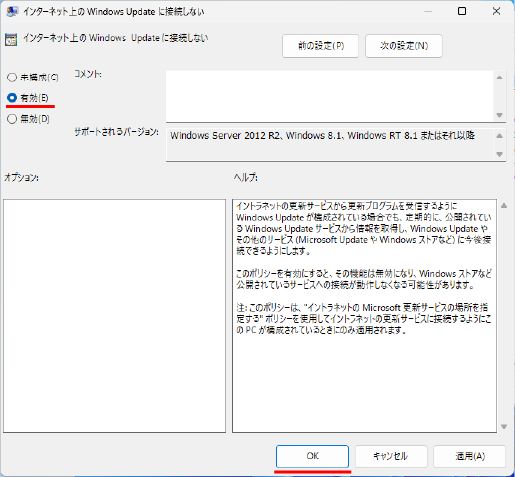Click inside the コメント text area
The height and width of the screenshot is (477, 515).
coord(330,96)
